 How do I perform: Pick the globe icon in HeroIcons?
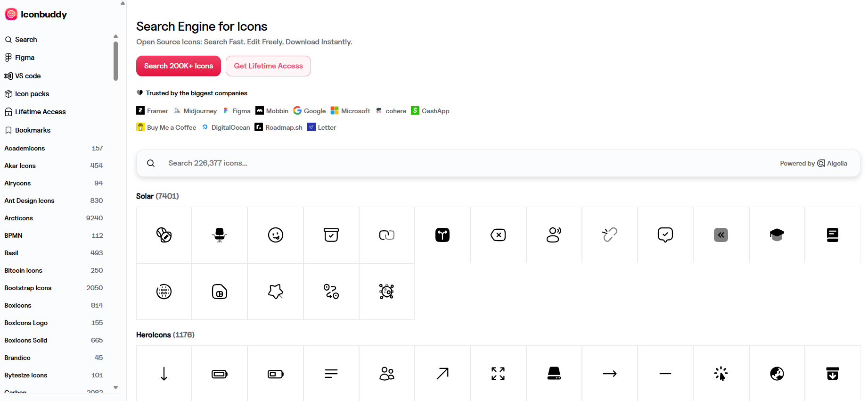[x=777, y=374]
